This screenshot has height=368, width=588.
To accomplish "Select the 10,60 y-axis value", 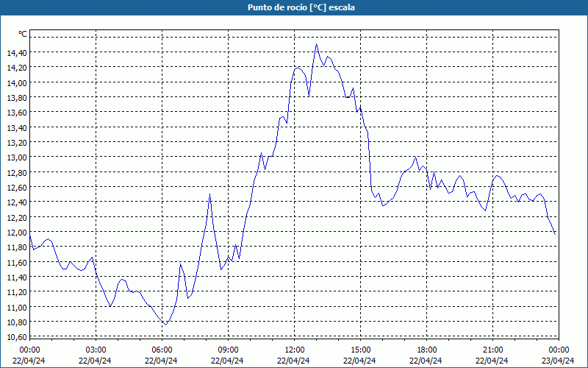I will click(x=17, y=337).
